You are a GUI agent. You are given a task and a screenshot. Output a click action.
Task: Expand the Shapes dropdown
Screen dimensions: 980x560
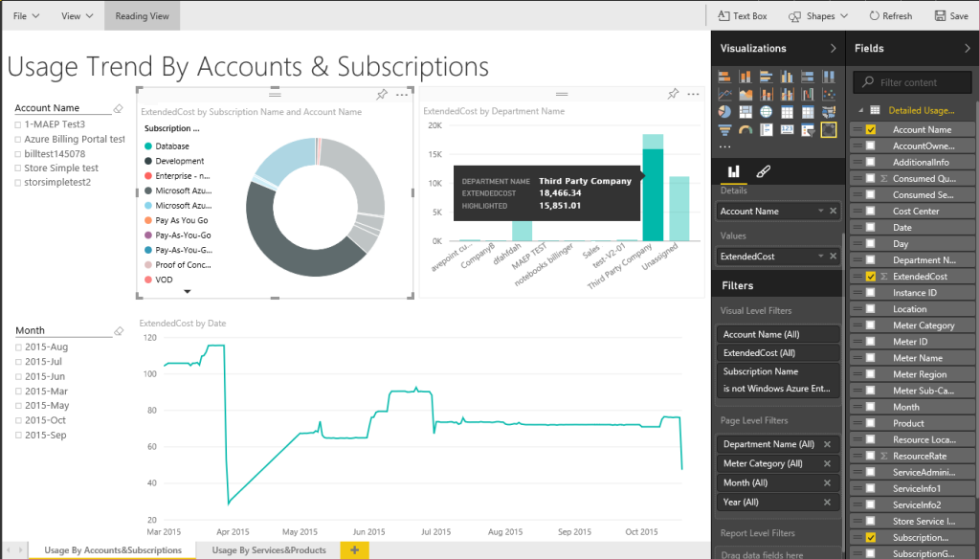tap(819, 16)
